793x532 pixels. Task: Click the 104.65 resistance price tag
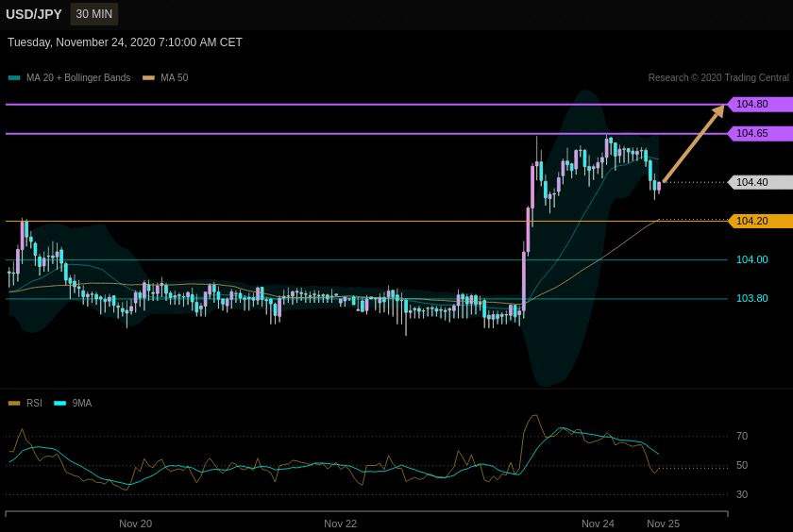[760, 133]
